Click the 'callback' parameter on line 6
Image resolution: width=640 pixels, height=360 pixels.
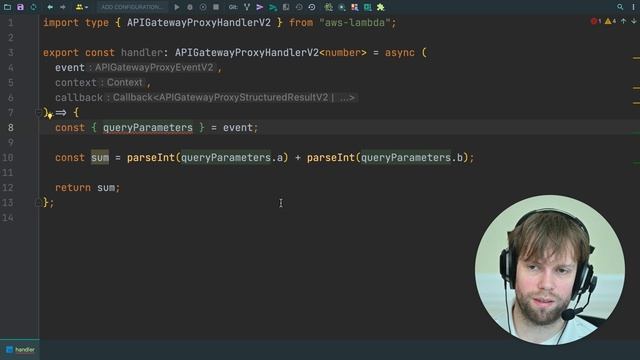(79, 98)
